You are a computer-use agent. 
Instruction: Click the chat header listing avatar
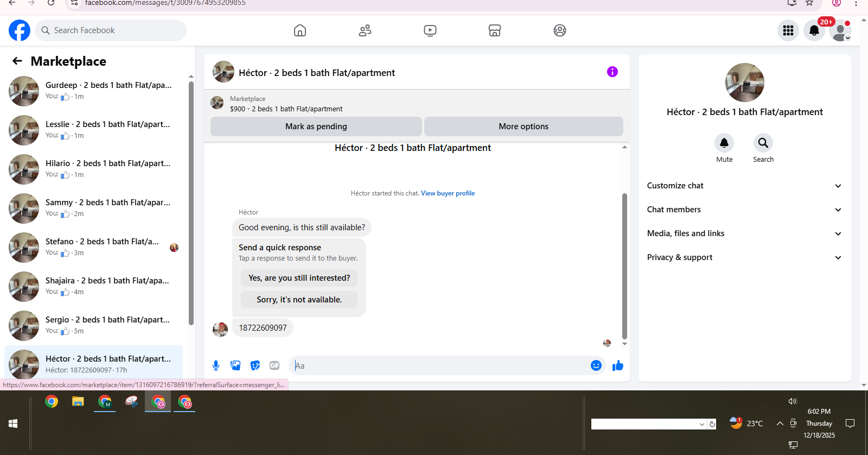pos(224,72)
